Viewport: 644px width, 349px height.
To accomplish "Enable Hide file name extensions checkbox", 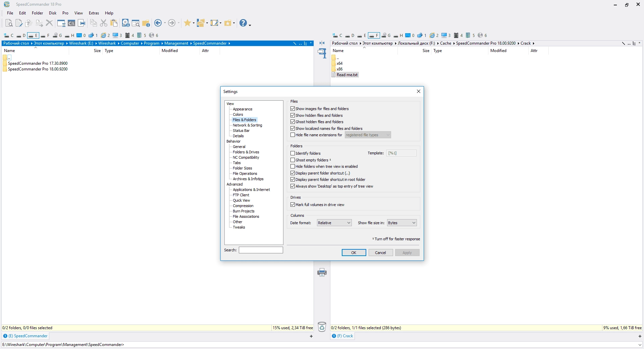I will pyautogui.click(x=292, y=135).
